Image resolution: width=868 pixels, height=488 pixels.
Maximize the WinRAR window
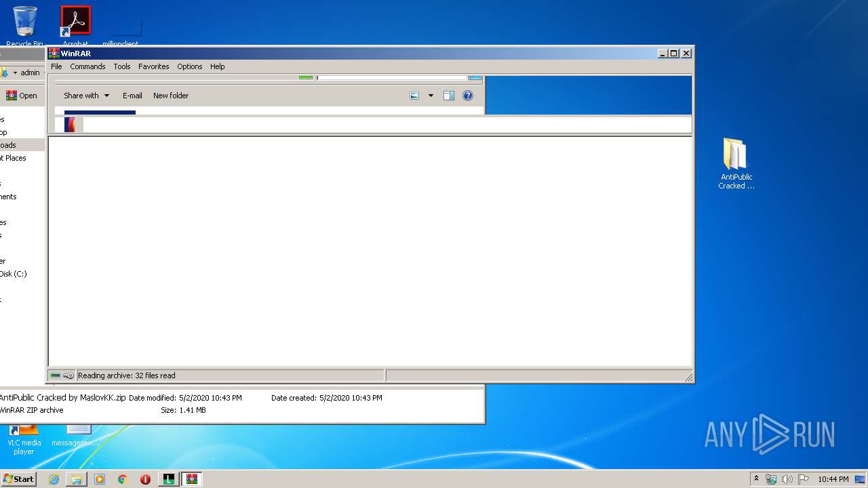[674, 53]
